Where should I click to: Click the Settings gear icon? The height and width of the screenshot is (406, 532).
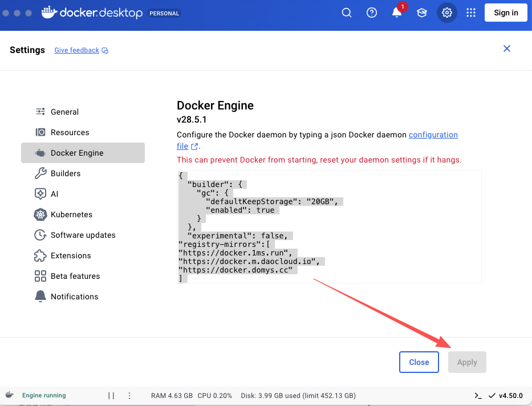point(447,13)
